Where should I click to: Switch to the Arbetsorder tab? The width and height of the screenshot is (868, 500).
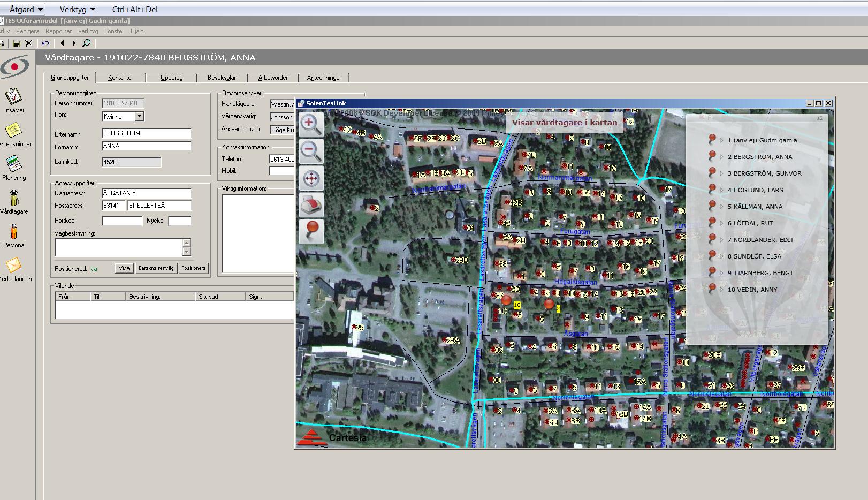[273, 78]
